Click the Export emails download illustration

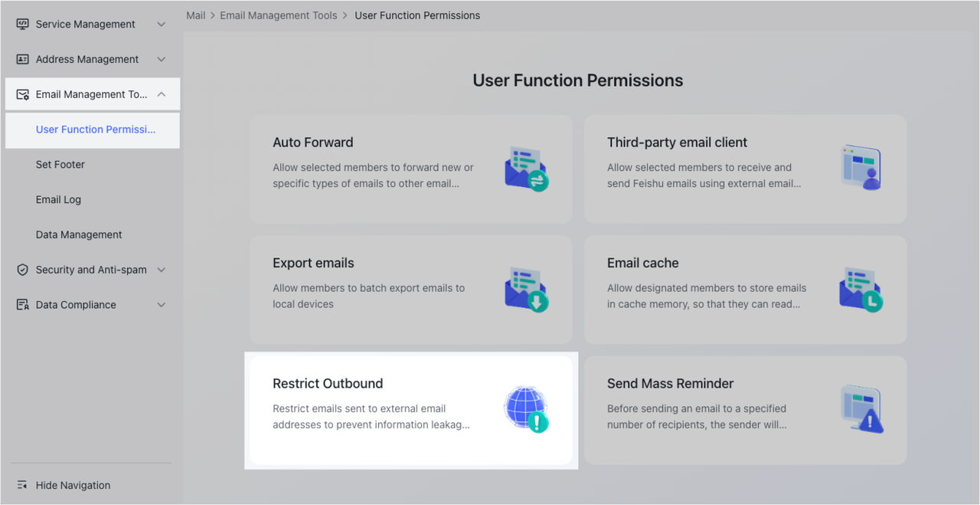coord(526,289)
